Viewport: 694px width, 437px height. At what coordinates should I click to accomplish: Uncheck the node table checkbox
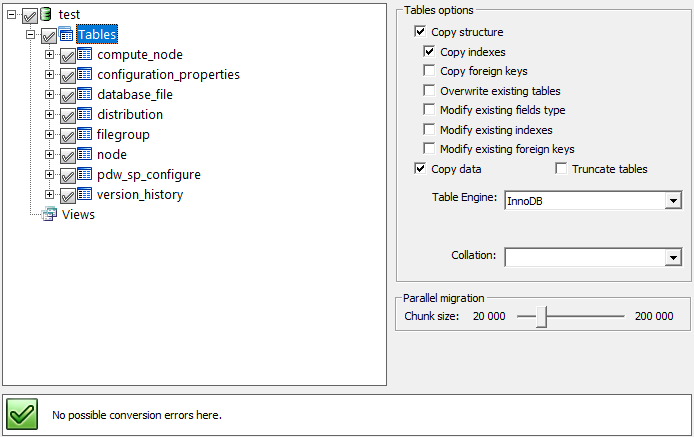tap(67, 156)
